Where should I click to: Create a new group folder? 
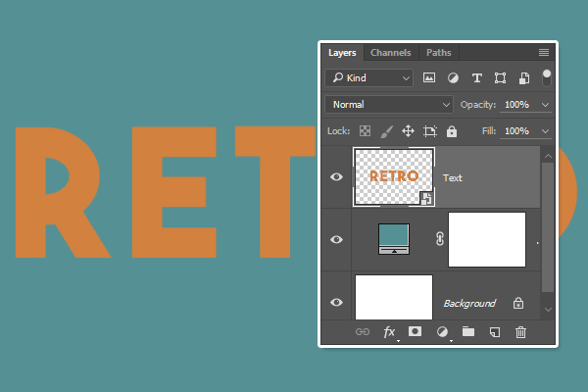coord(468,331)
